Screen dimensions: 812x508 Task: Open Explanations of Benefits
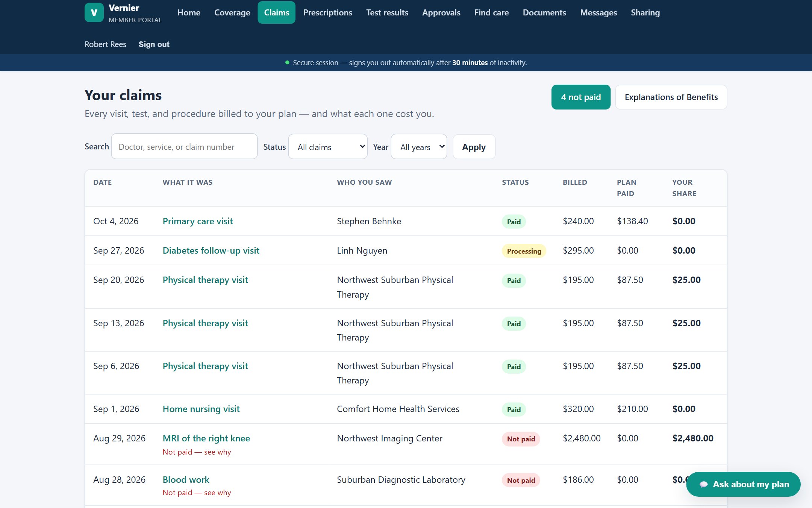pyautogui.click(x=671, y=97)
